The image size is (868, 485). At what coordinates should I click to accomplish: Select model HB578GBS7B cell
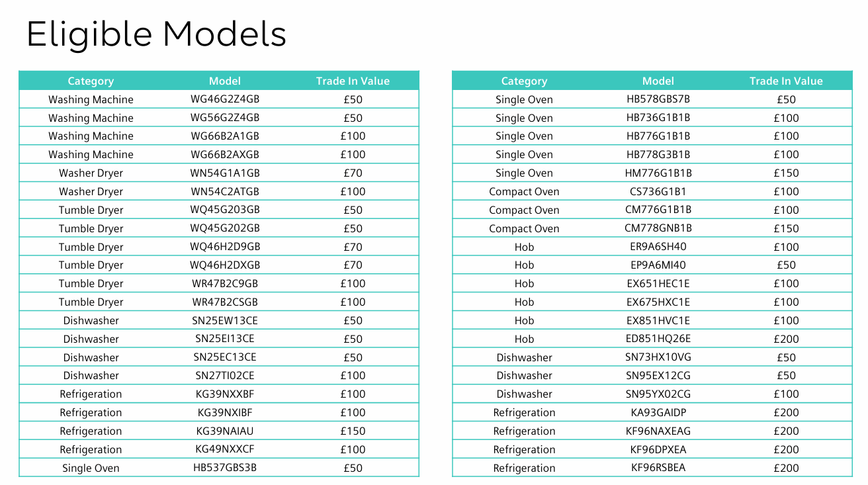658,99
